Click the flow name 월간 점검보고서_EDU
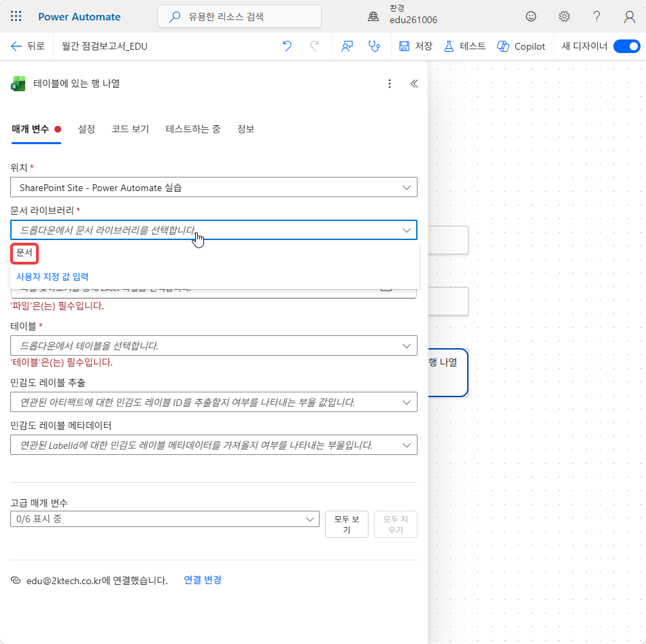The width and height of the screenshot is (646, 644). point(105,46)
